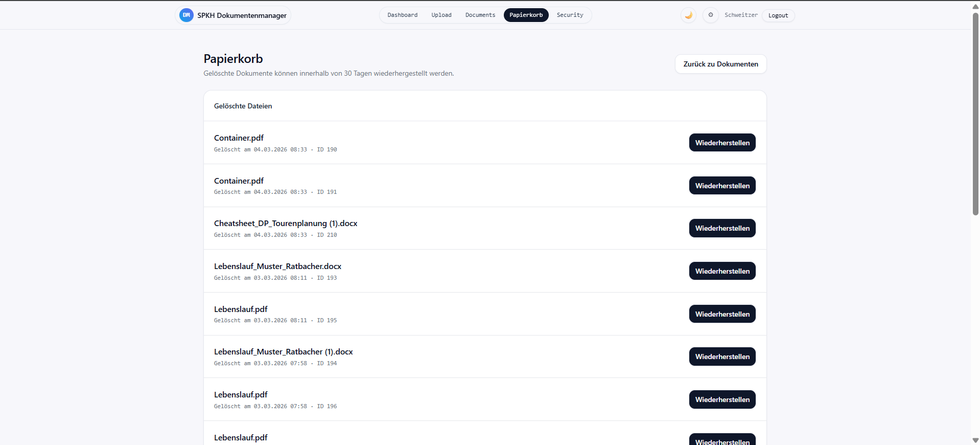This screenshot has height=445, width=980.
Task: Restore Container.pdf with ID 191
Action: coord(722,186)
